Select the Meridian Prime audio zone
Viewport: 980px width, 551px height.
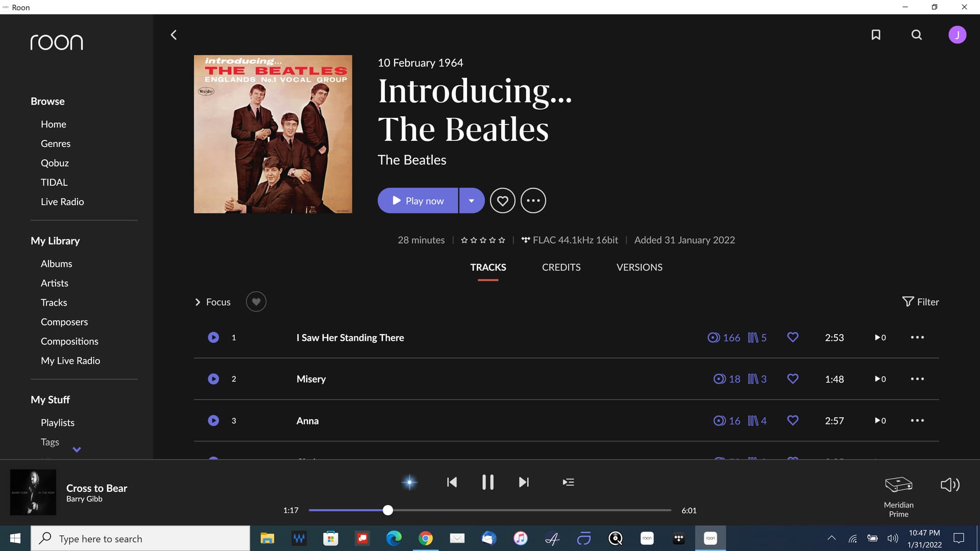(x=898, y=496)
